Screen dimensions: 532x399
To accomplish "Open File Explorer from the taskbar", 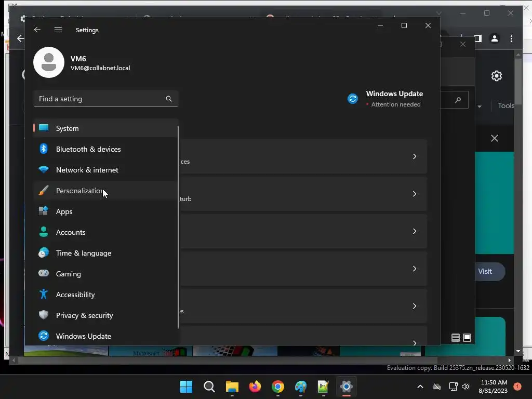I will click(232, 387).
